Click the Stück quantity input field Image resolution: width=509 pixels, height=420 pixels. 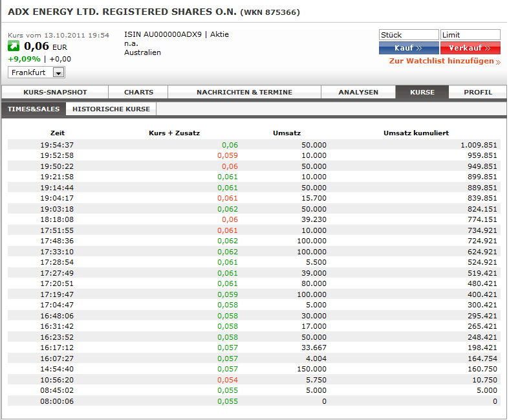[409, 35]
